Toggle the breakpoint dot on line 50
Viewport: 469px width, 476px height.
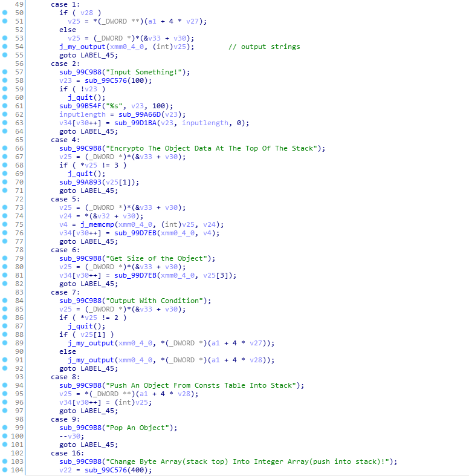pyautogui.click(x=5, y=13)
